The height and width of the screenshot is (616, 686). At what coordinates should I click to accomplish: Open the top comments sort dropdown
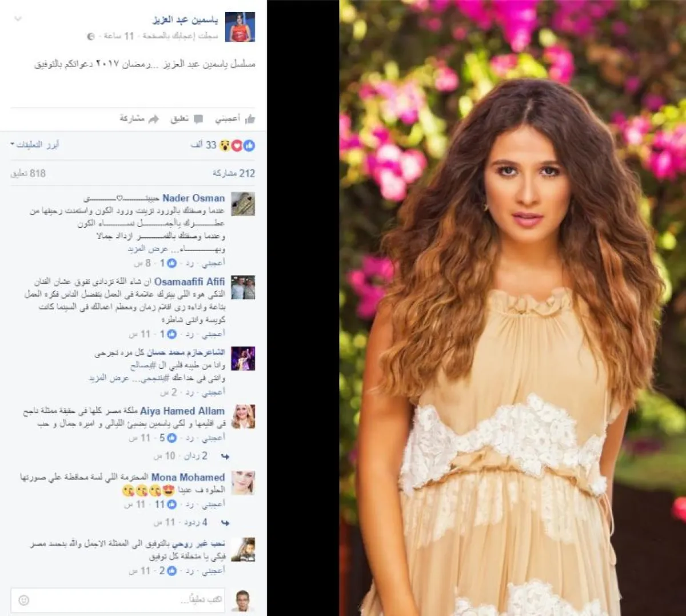pyautogui.click(x=35, y=145)
